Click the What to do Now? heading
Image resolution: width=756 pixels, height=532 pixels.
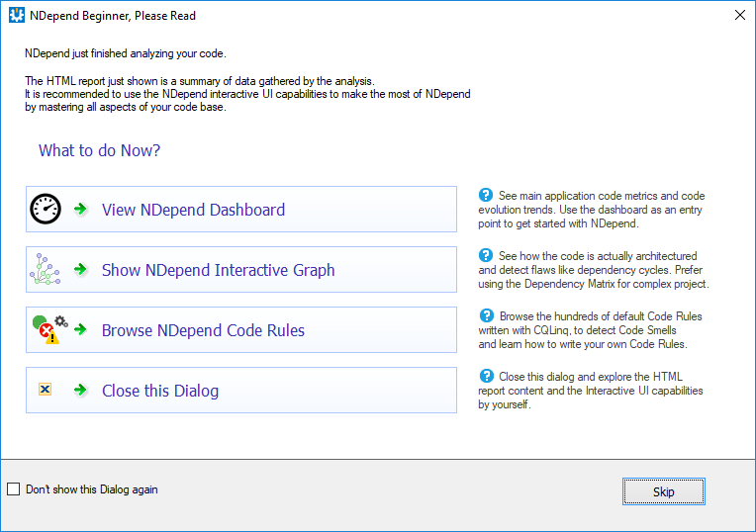click(99, 150)
